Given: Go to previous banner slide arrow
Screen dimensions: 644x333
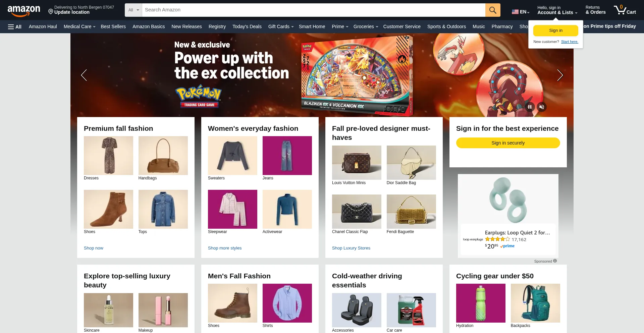Looking at the screenshot, I should coord(84,75).
